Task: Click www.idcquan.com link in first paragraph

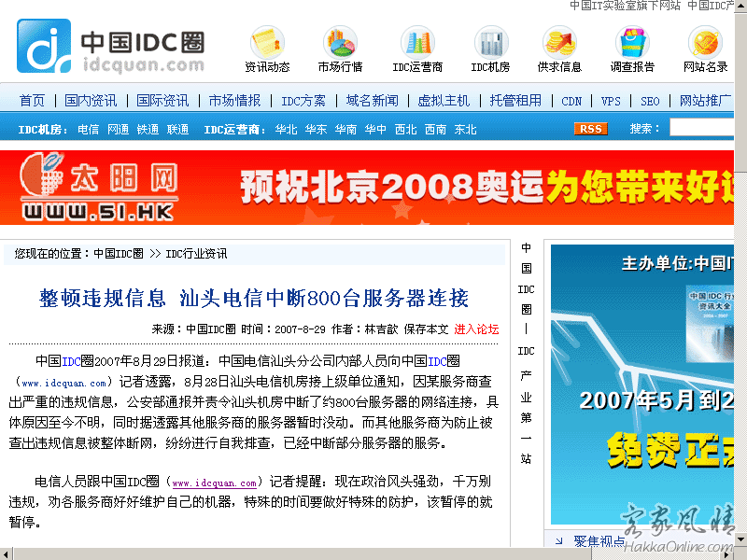Action: tap(63, 383)
